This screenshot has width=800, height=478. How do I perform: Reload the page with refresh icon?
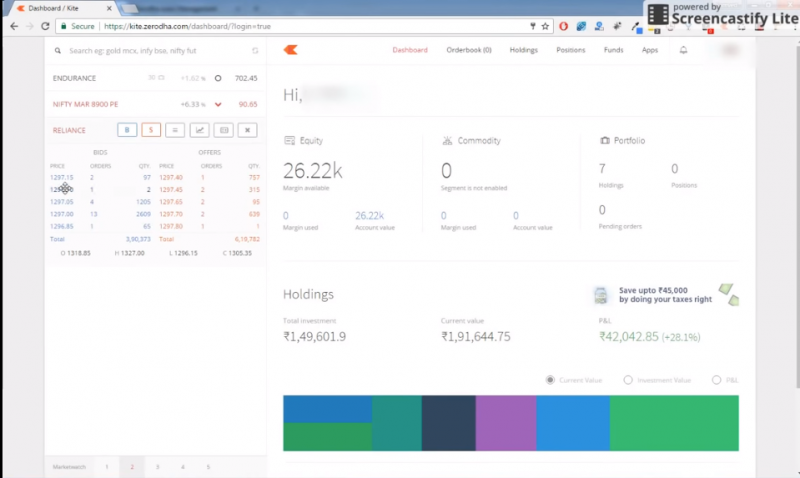tap(45, 26)
